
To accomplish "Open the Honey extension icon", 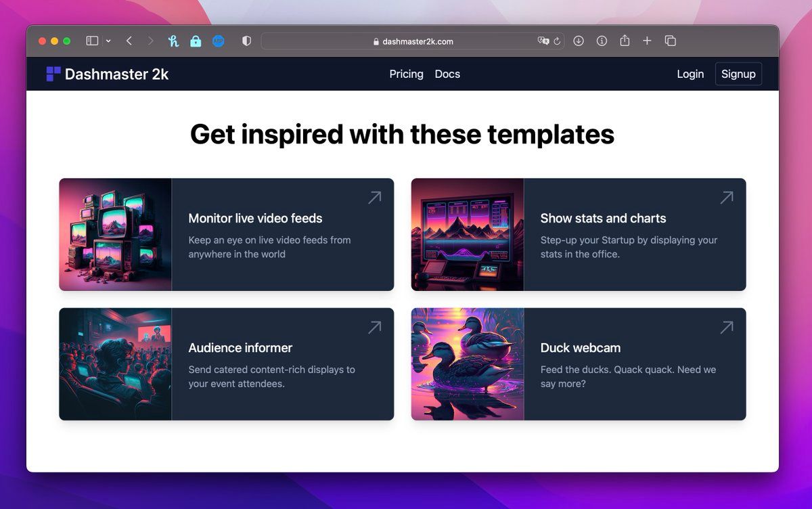I will pyautogui.click(x=173, y=41).
